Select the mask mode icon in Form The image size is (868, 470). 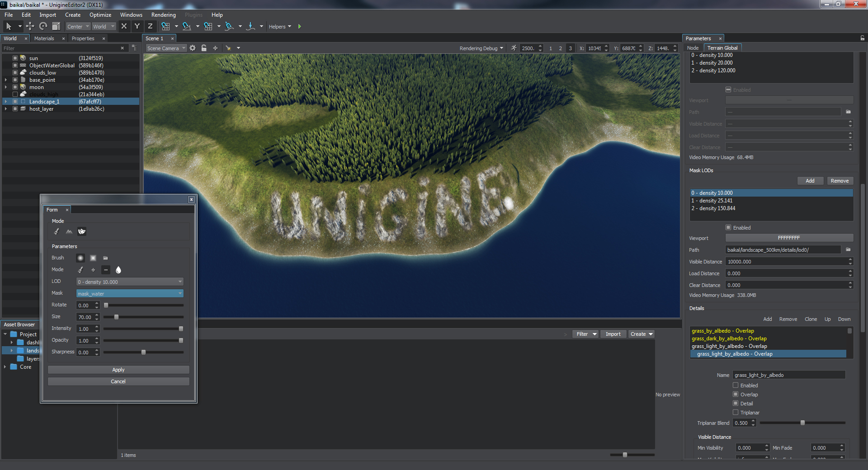click(82, 231)
